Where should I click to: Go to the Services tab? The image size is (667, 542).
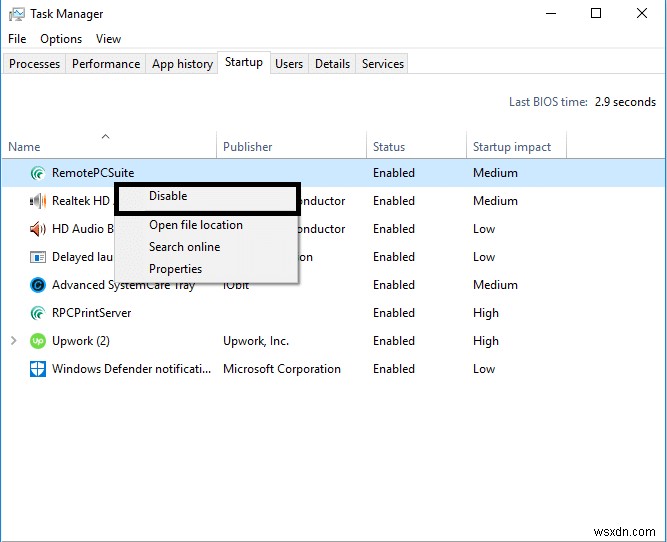coord(383,64)
